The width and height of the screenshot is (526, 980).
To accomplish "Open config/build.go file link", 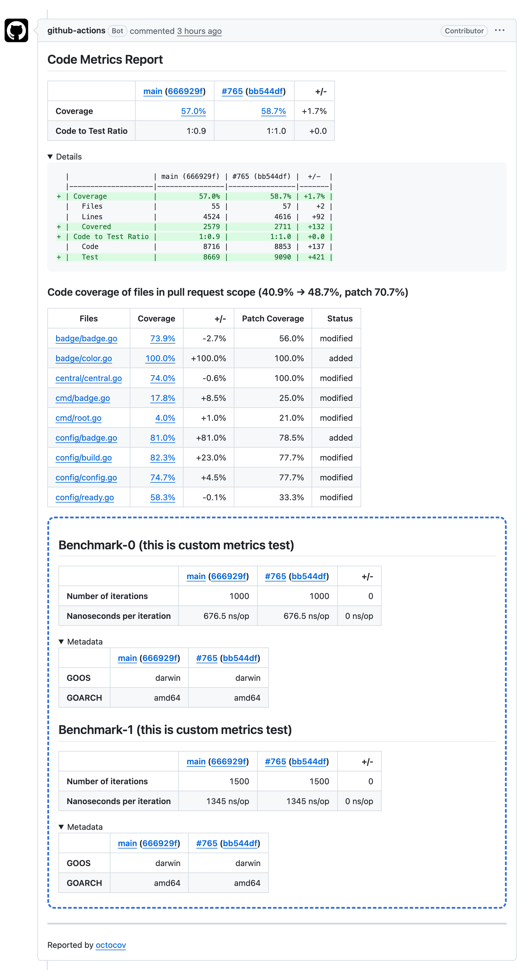I will 84,458.
